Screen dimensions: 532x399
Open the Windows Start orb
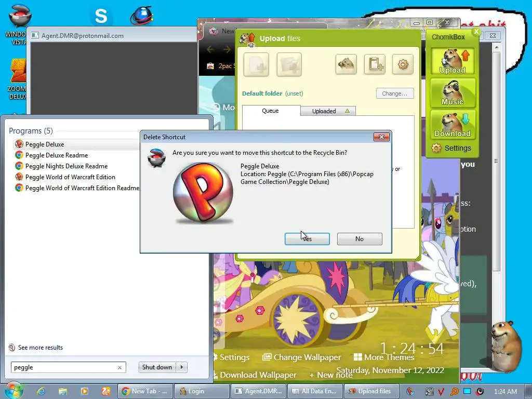coord(14,391)
